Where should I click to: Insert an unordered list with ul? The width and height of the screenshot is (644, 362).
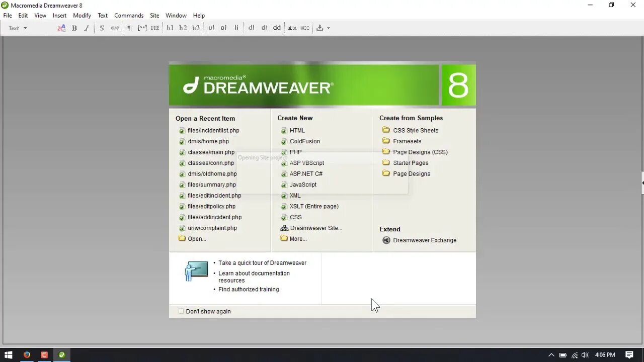point(211,28)
